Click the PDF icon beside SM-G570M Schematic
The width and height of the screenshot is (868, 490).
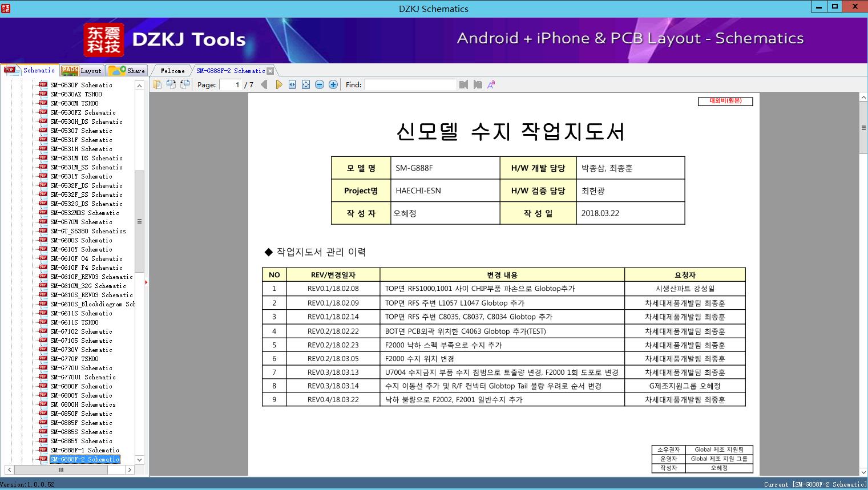[x=43, y=221]
